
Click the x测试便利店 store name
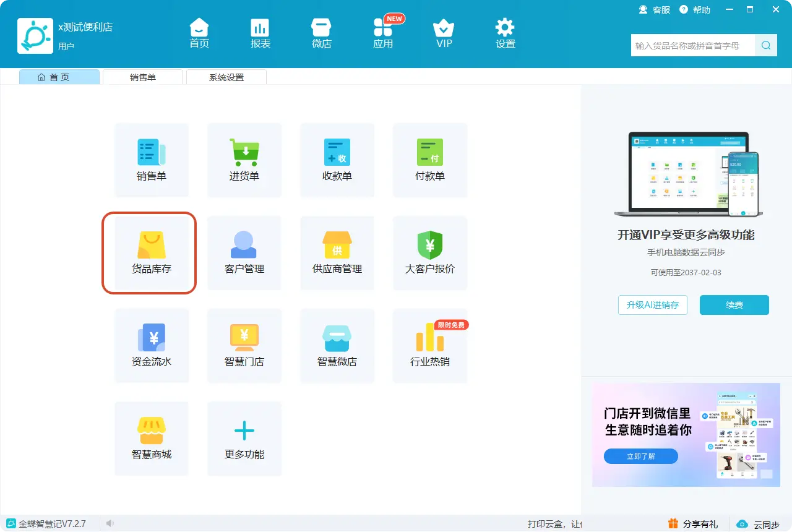[x=85, y=27]
